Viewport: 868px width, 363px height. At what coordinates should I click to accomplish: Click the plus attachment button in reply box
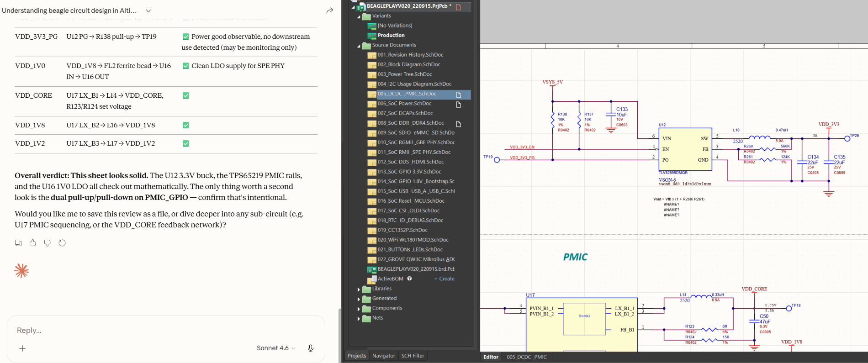point(22,348)
